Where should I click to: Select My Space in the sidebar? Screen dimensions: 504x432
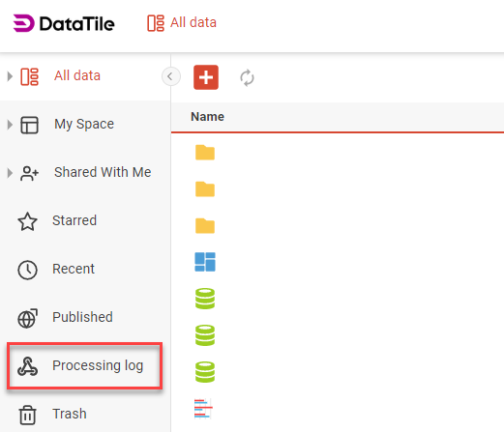click(84, 124)
